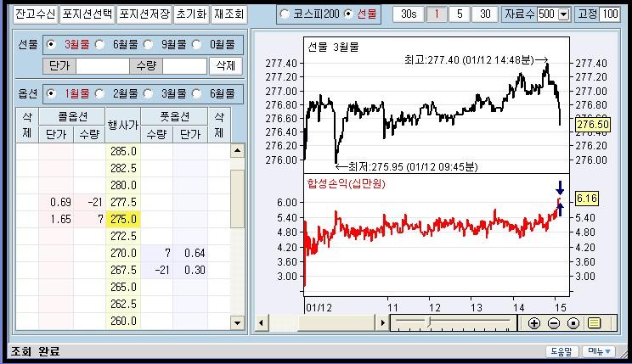632x364 pixels.
Task: Open the 도움말 help button
Action: pos(562,351)
